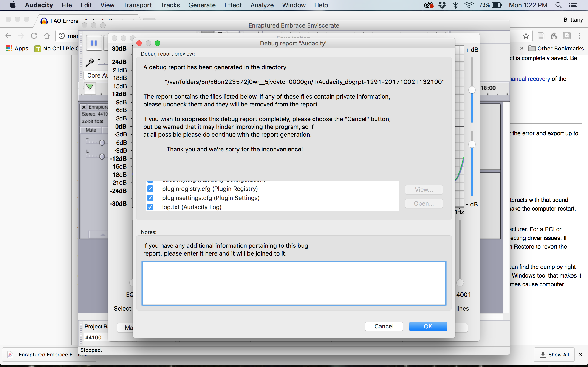The height and width of the screenshot is (367, 588).
Task: Click the green playhead triangle marker
Action: pos(90,87)
